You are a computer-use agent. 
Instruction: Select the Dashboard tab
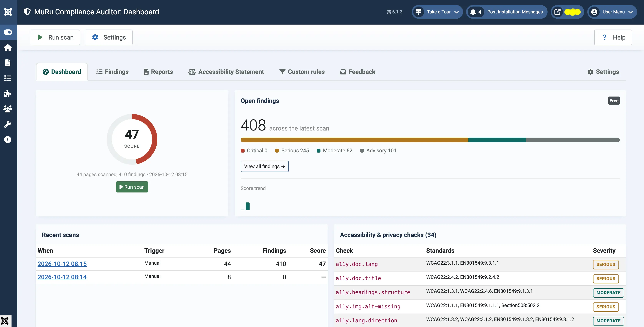(62, 72)
